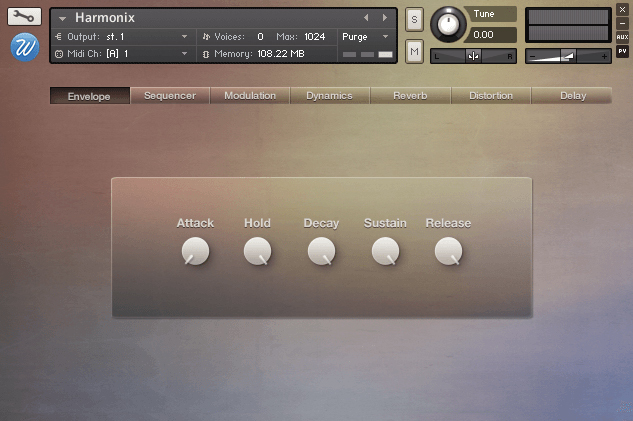Click the Voices count 0 value
Image resolution: width=633 pixels, height=421 pixels.
click(x=260, y=37)
